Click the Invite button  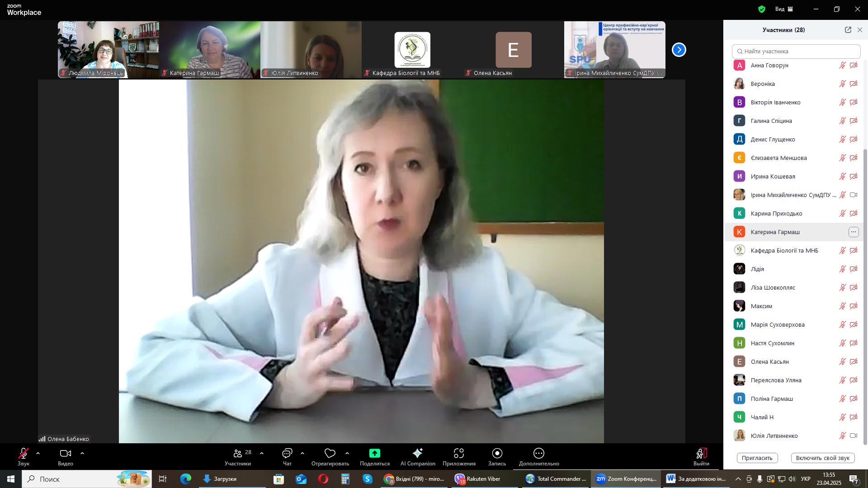click(x=757, y=458)
